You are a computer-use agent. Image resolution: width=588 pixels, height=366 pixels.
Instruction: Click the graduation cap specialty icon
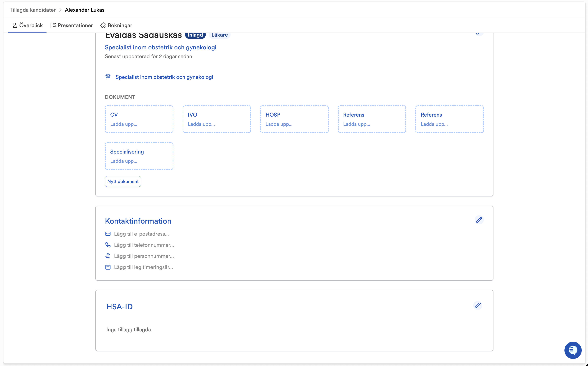click(x=108, y=77)
